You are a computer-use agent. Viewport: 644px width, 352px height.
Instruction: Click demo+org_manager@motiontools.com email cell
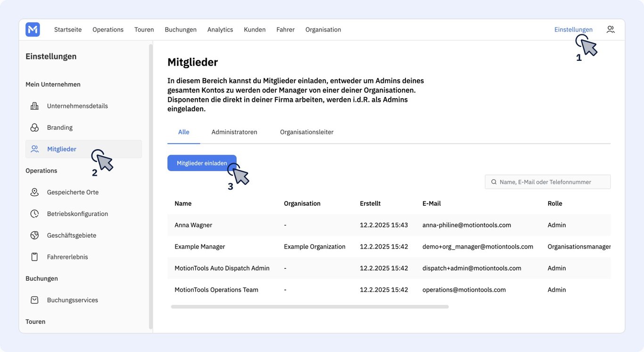tap(478, 247)
